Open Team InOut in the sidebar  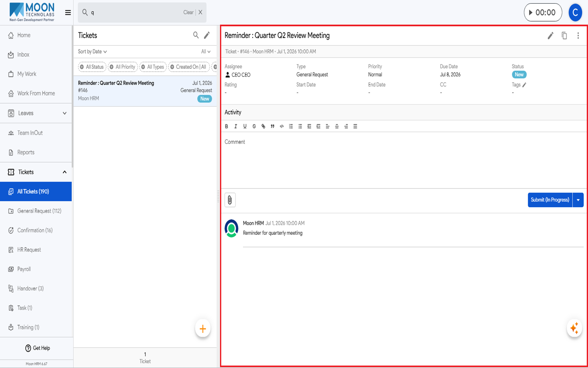[36, 133]
